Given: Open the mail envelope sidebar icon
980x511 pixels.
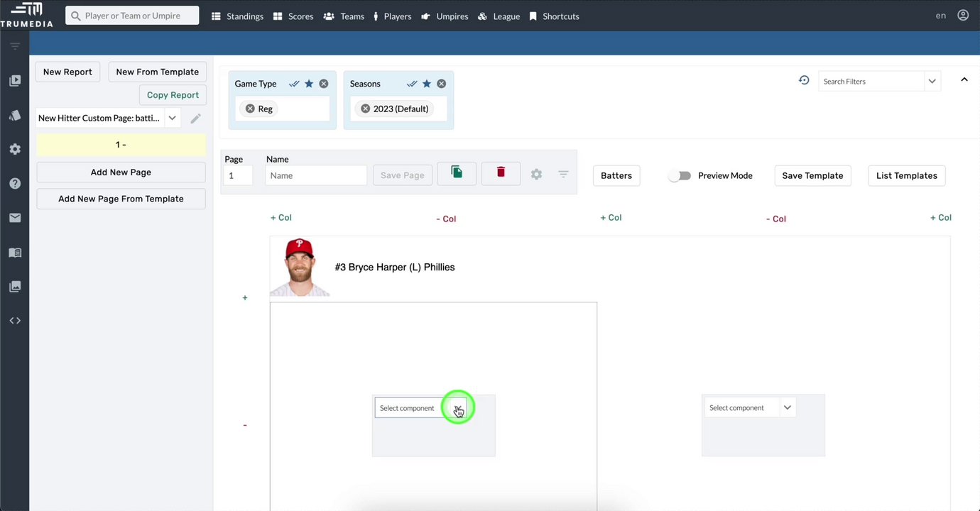Looking at the screenshot, I should point(15,218).
